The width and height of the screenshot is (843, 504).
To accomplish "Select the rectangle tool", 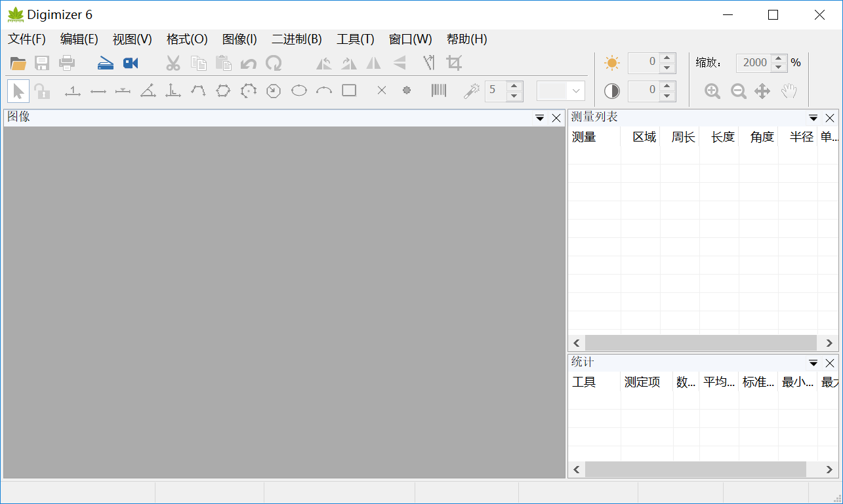I will 349,90.
